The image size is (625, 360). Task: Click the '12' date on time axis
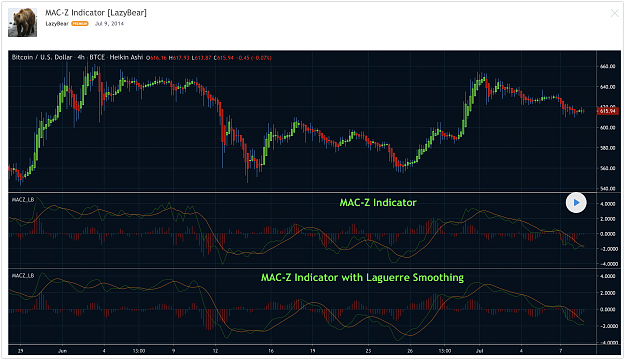[215, 351]
